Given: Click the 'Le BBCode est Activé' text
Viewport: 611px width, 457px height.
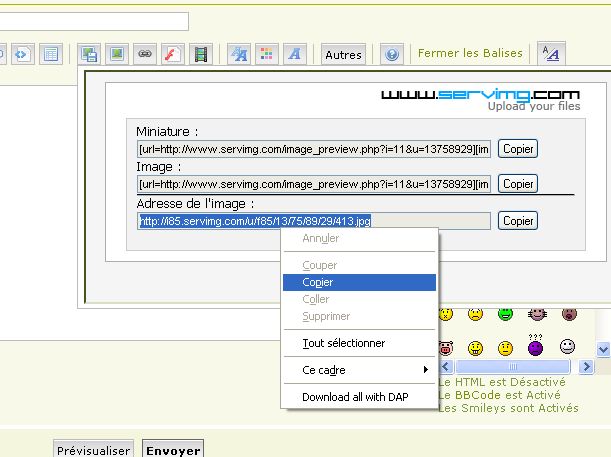Looking at the screenshot, I should click(500, 395).
